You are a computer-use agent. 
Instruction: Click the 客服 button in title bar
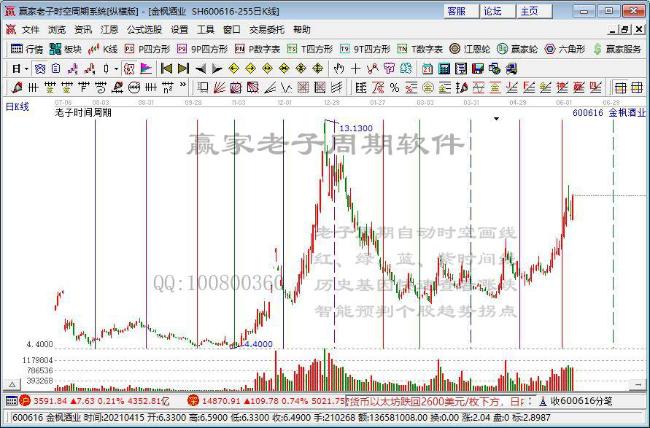461,11
